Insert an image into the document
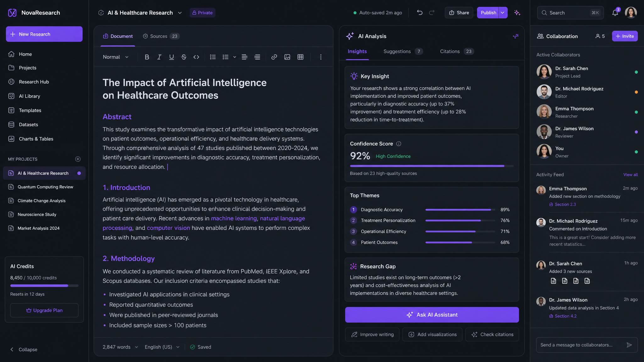The height and width of the screenshot is (362, 644). coord(287,57)
